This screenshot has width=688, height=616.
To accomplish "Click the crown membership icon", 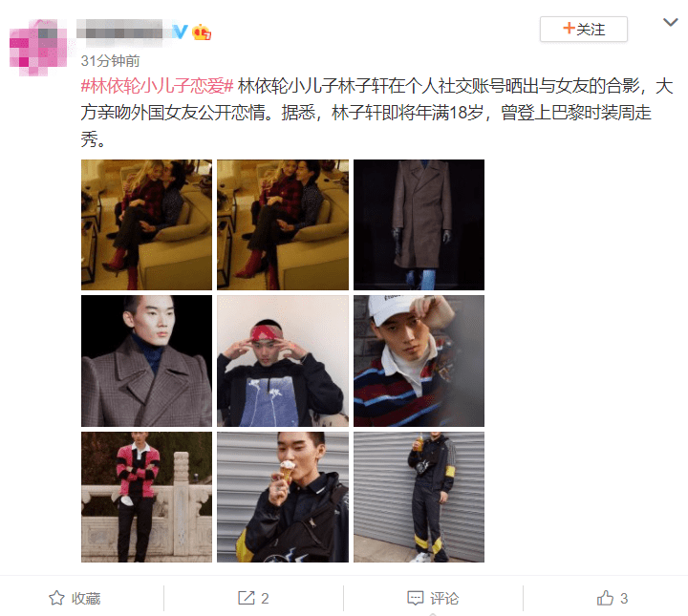I will [x=202, y=32].
